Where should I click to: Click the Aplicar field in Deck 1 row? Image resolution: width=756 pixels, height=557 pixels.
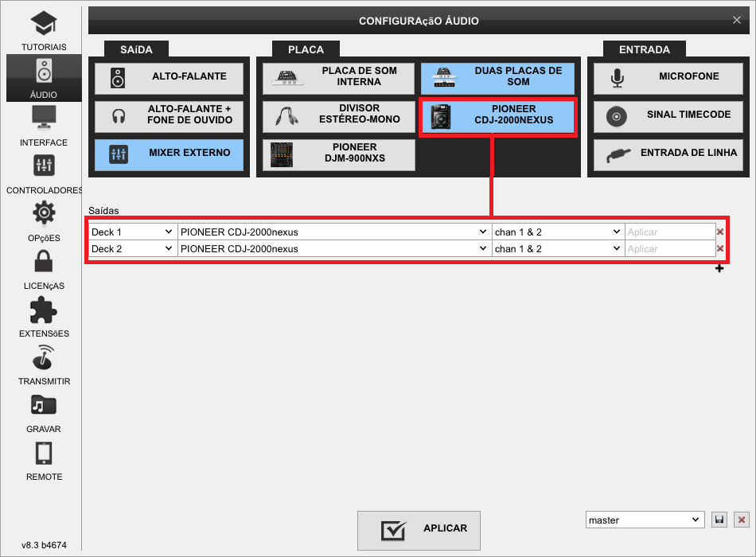pyautogui.click(x=670, y=232)
